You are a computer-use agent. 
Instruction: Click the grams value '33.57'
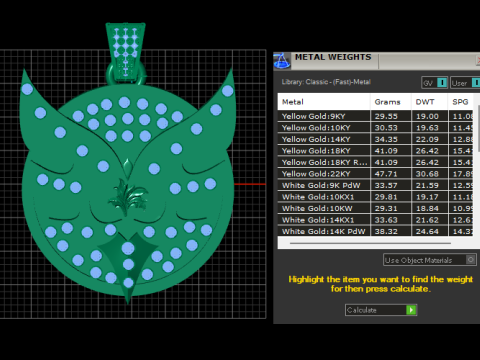[386, 185]
